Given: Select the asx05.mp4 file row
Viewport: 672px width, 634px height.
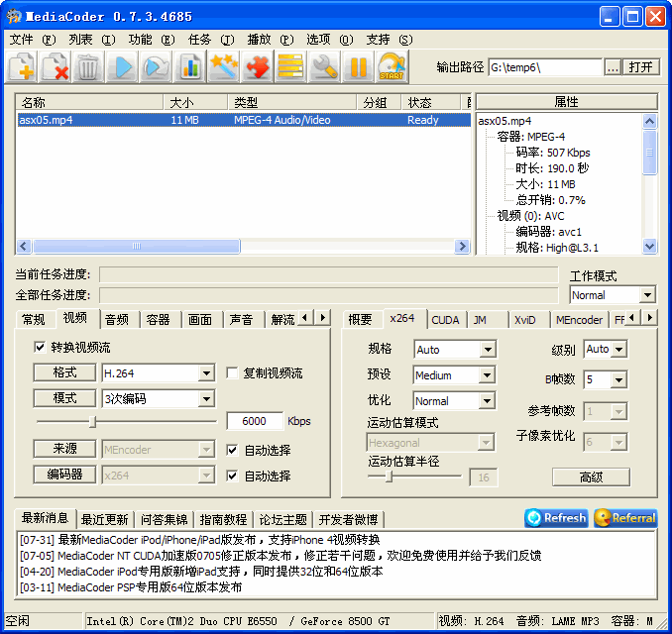Looking at the screenshot, I should click(244, 120).
